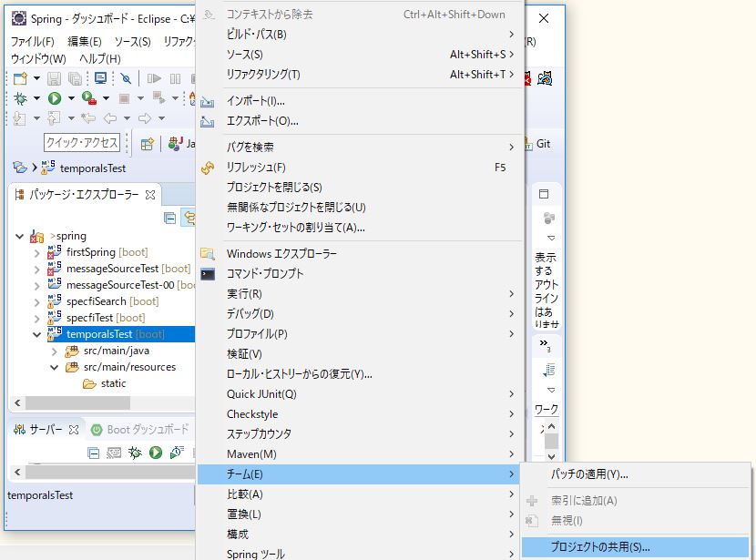Select the static folder in tree
Viewport: 756px width, 560px height.
tap(113, 383)
